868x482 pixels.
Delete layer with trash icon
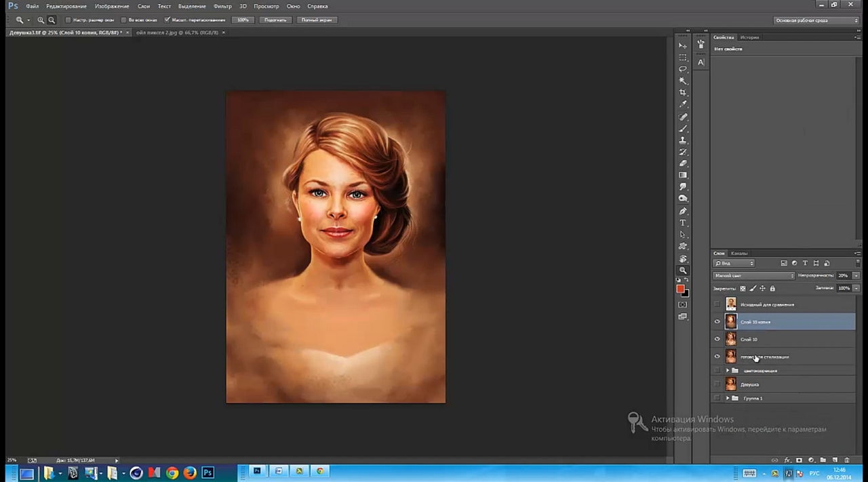pos(847,460)
